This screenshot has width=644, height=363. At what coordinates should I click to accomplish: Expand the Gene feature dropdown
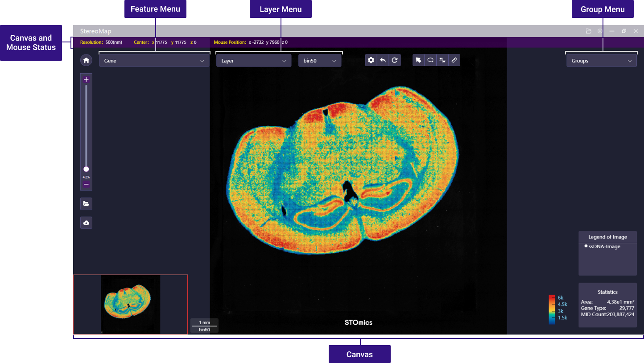(154, 61)
